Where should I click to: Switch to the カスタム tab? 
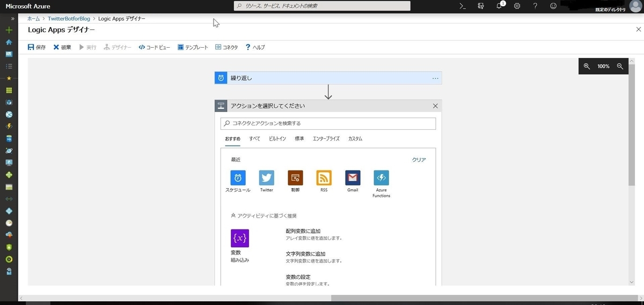[355, 139]
